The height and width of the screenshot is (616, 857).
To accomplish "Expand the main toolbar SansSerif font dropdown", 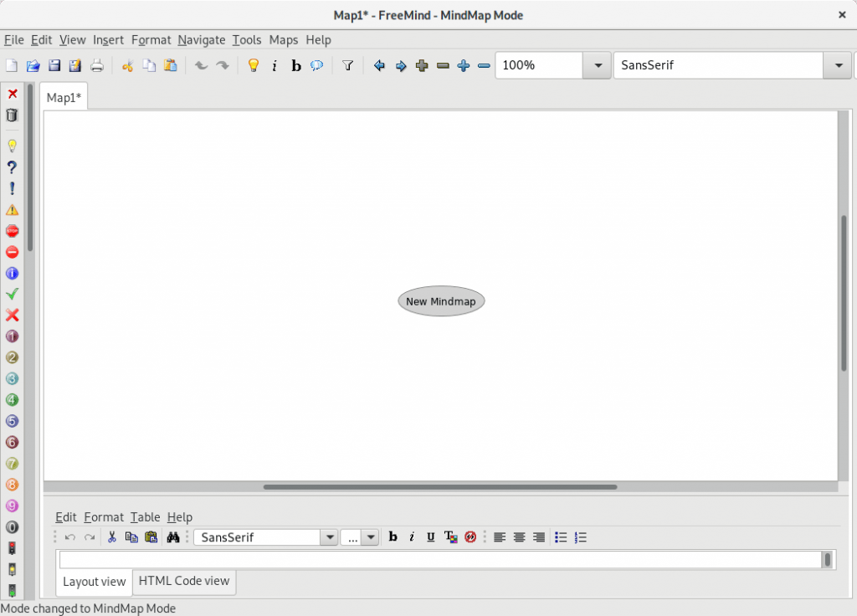I will [837, 65].
